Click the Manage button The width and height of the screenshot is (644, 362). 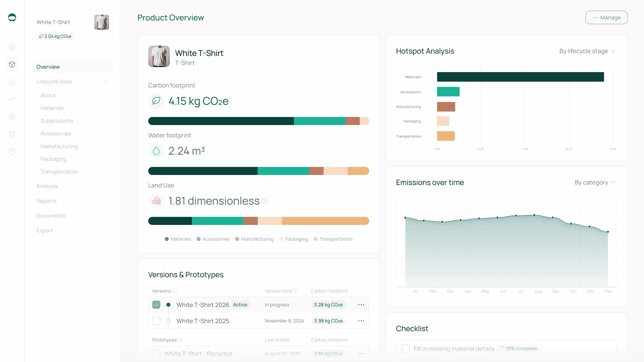point(606,17)
